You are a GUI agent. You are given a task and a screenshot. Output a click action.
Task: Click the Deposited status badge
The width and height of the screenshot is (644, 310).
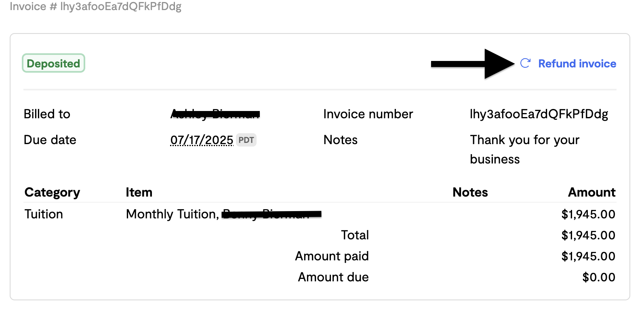53,63
